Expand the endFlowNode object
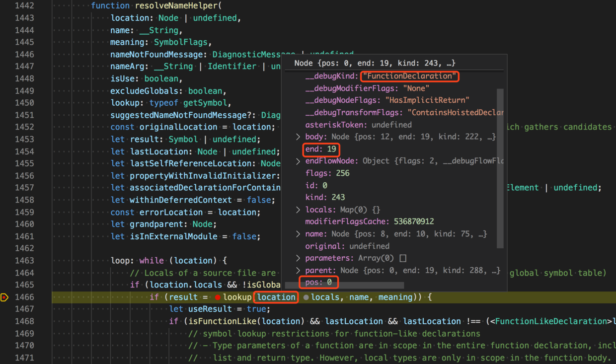616x364 pixels. point(297,161)
